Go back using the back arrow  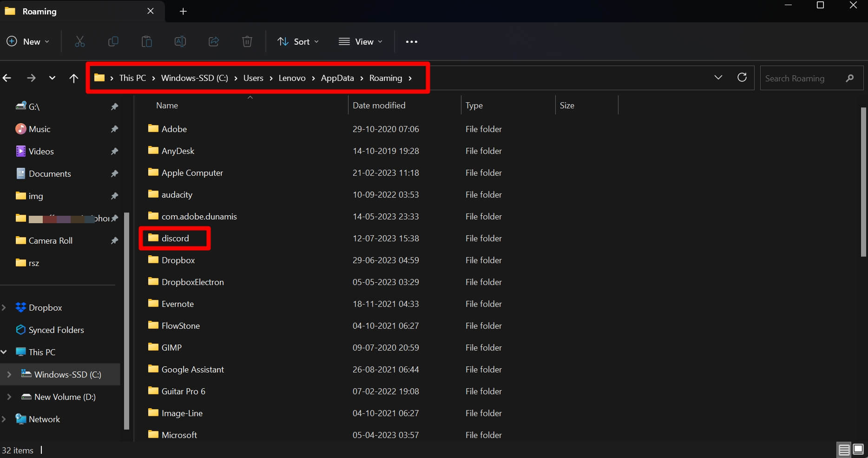tap(7, 78)
